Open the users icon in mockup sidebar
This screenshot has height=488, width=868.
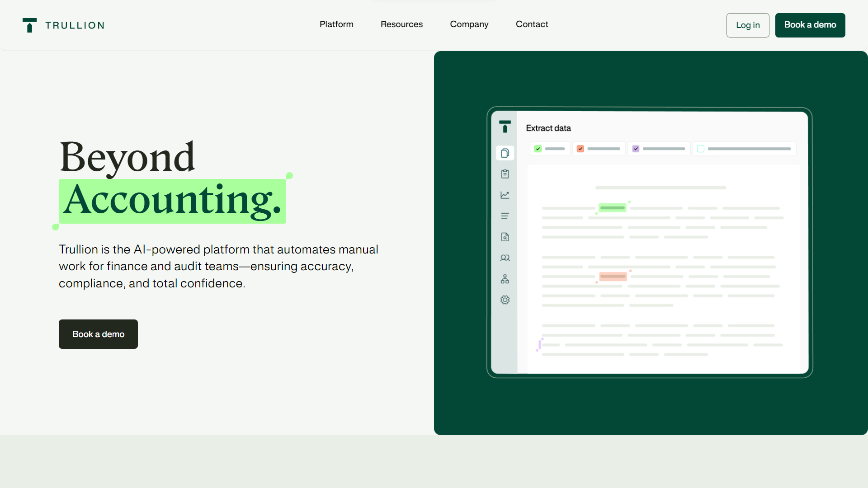(505, 258)
